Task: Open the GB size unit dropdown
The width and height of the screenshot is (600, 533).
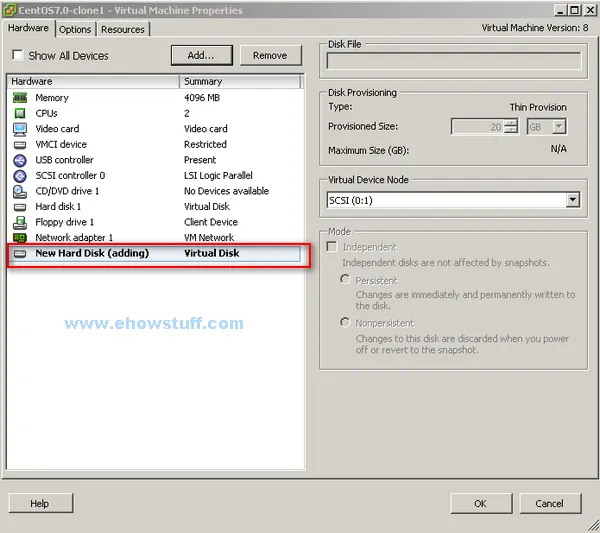Action: [559, 127]
